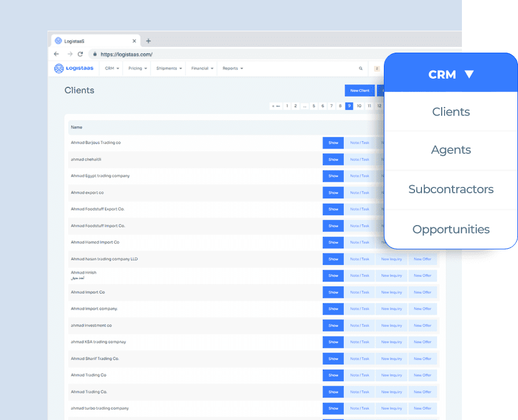Show Ahmad Foodstuff Export Co. client
The image size is (518, 420).
pyautogui.click(x=333, y=209)
